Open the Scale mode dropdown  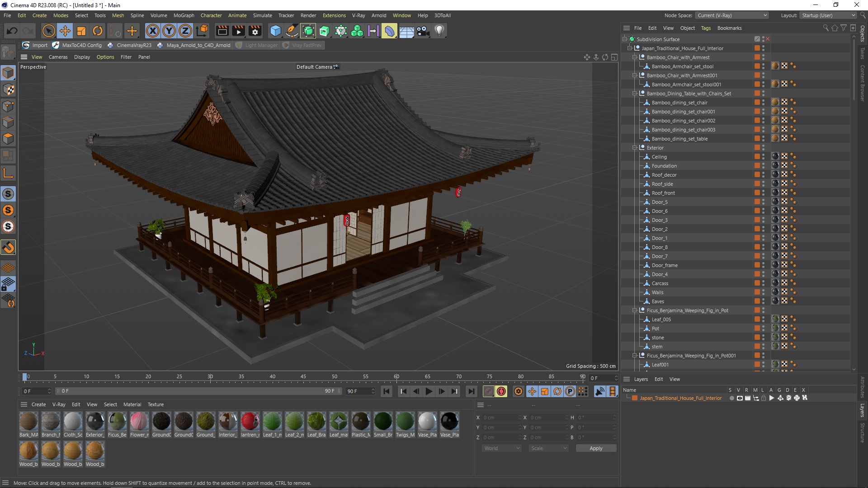548,448
